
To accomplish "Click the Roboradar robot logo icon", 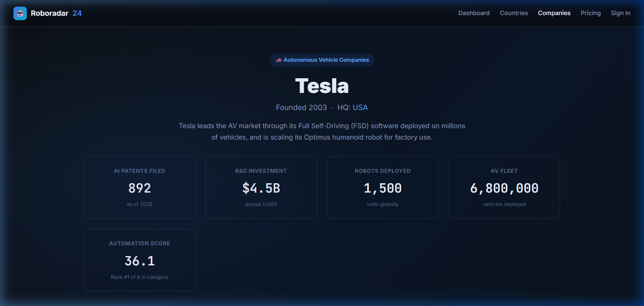I will click(20, 13).
